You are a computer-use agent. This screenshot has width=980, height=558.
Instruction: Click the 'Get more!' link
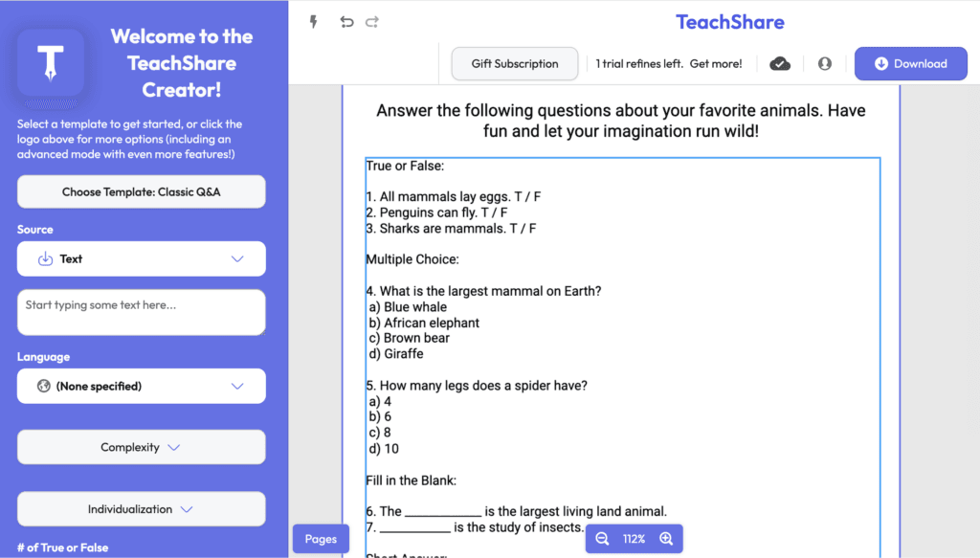click(x=715, y=64)
